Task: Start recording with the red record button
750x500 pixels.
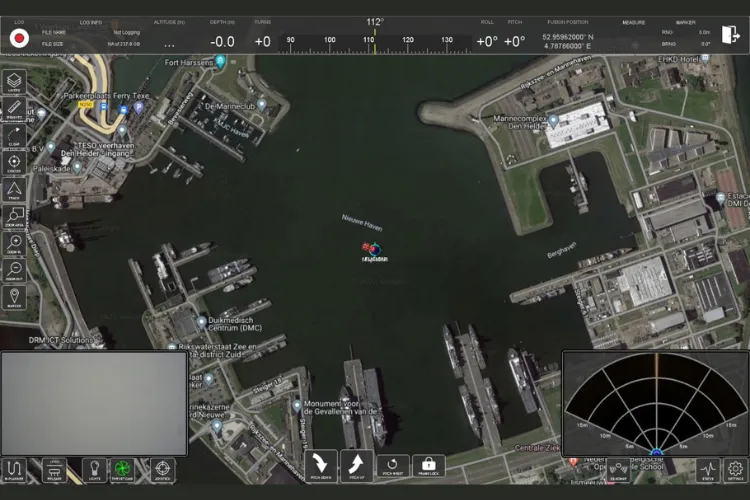Action: coord(20,38)
